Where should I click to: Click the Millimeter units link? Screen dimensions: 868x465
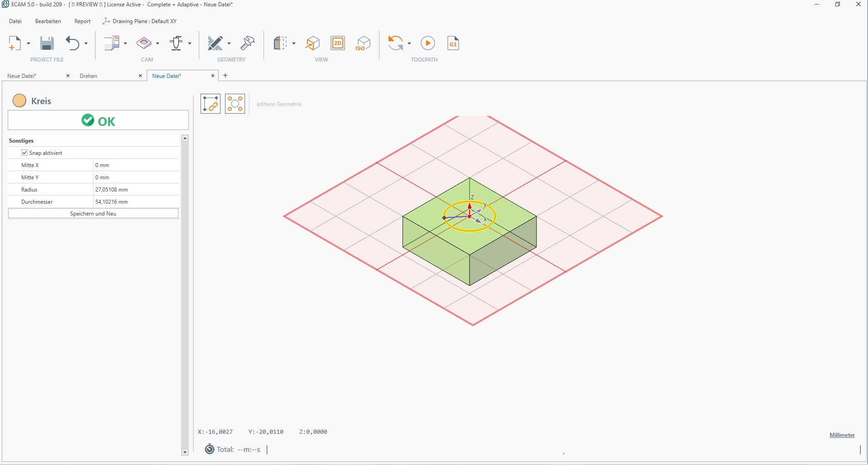842,435
